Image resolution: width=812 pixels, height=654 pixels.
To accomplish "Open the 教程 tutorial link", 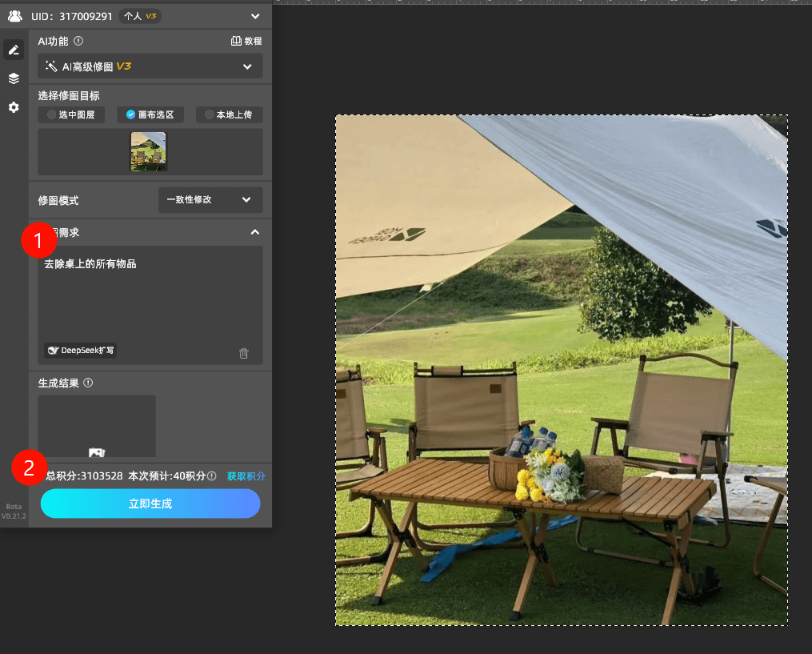I will [x=246, y=41].
